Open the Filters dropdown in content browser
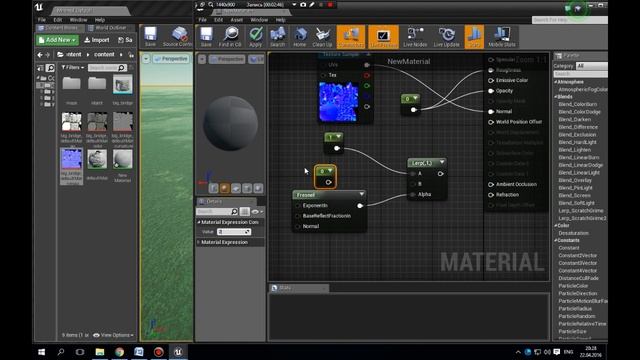640x360 pixels. (73, 67)
